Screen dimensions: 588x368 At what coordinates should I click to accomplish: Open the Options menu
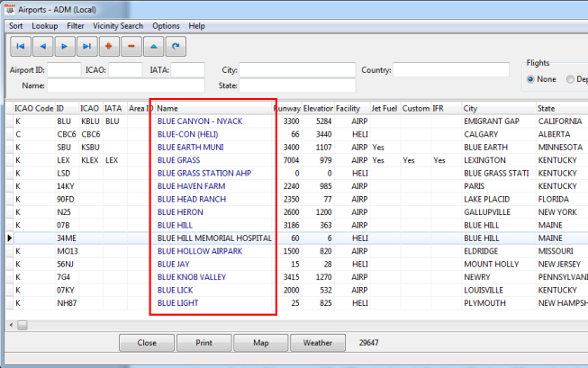[x=166, y=26]
